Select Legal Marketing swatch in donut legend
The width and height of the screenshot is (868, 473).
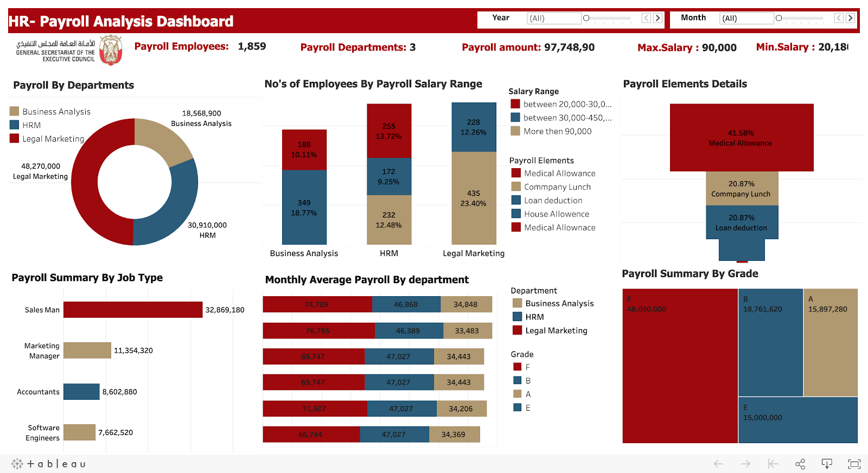pyautogui.click(x=15, y=138)
